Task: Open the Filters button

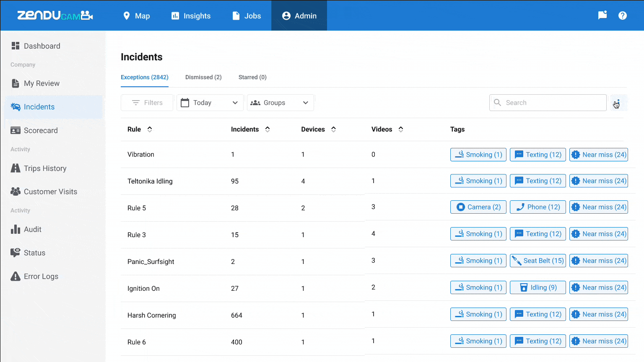Action: pyautogui.click(x=147, y=103)
